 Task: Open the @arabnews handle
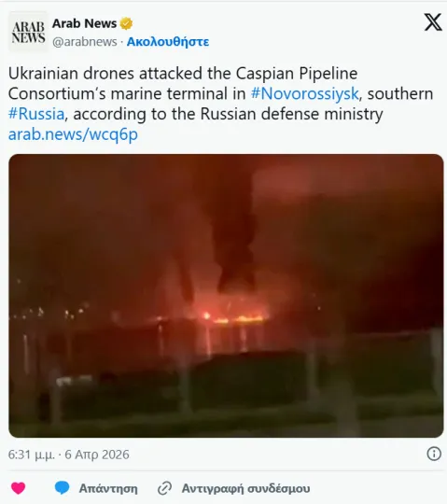tap(85, 42)
